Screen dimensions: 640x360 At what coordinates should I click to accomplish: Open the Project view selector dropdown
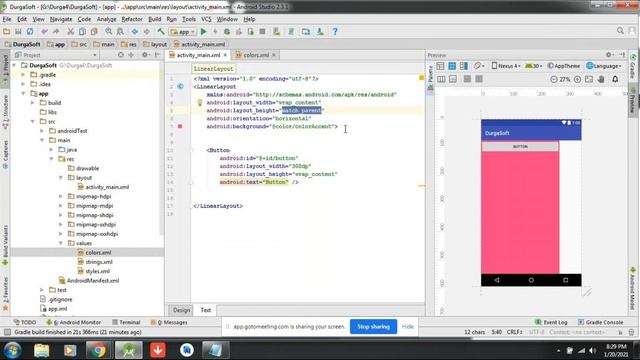[56, 55]
